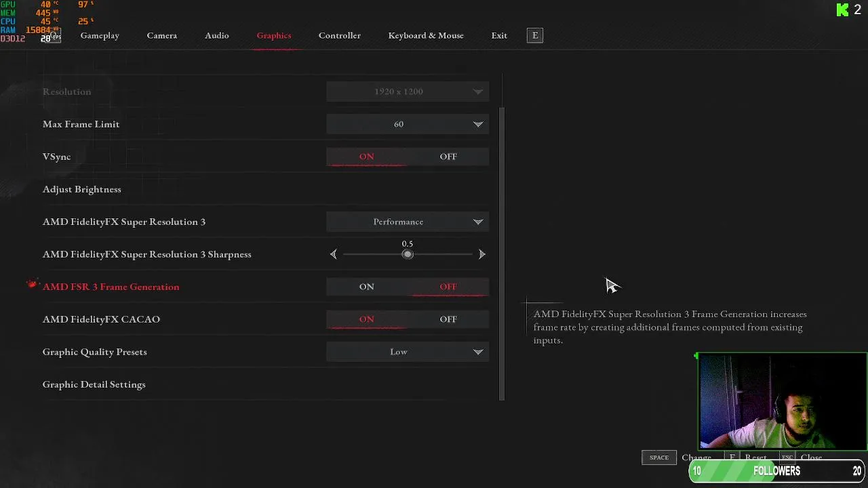The image size is (868, 488).
Task: Click the sharpness value 0.5
Action: pos(408,243)
